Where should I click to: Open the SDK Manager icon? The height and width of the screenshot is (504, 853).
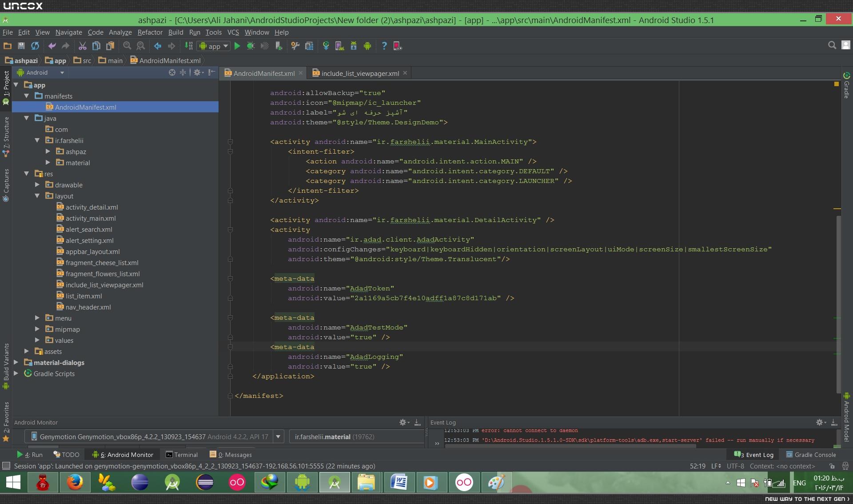pos(354,46)
